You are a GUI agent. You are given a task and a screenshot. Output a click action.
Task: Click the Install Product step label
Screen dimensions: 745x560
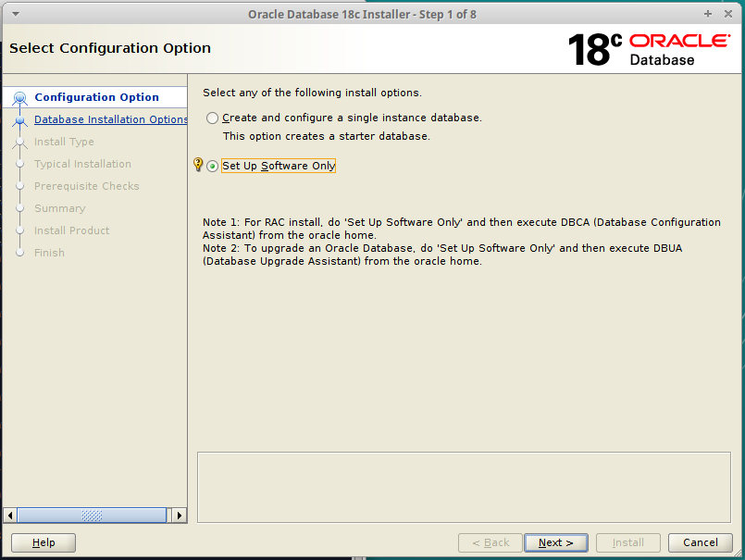[x=72, y=230]
